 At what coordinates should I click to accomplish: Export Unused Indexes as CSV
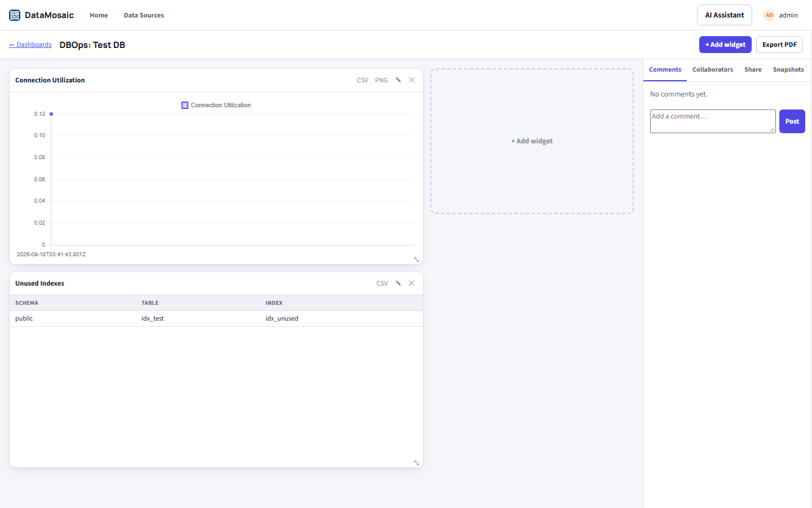pyautogui.click(x=382, y=283)
